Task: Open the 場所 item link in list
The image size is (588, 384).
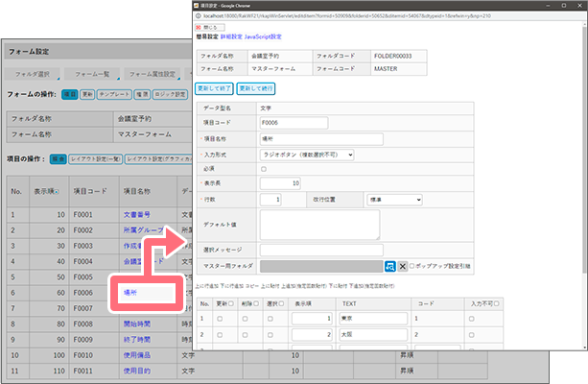Action: [132, 290]
